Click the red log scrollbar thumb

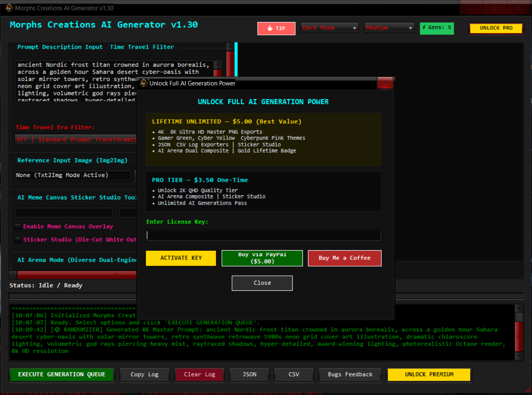click(x=519, y=336)
